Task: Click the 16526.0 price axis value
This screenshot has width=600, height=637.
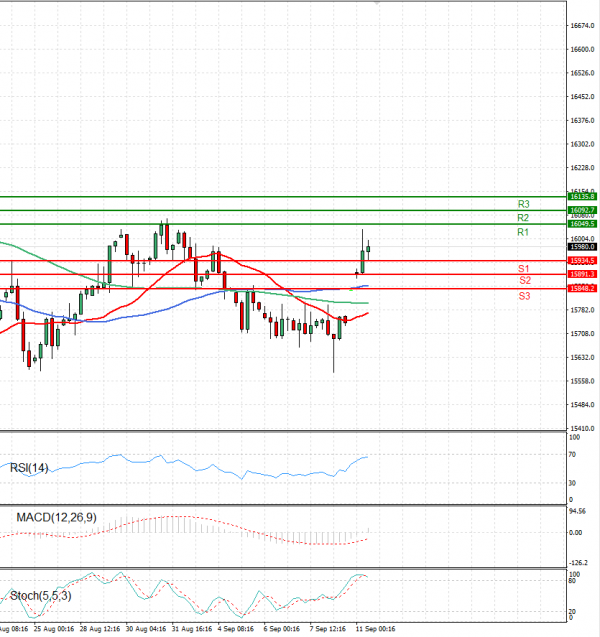Action: point(583,73)
